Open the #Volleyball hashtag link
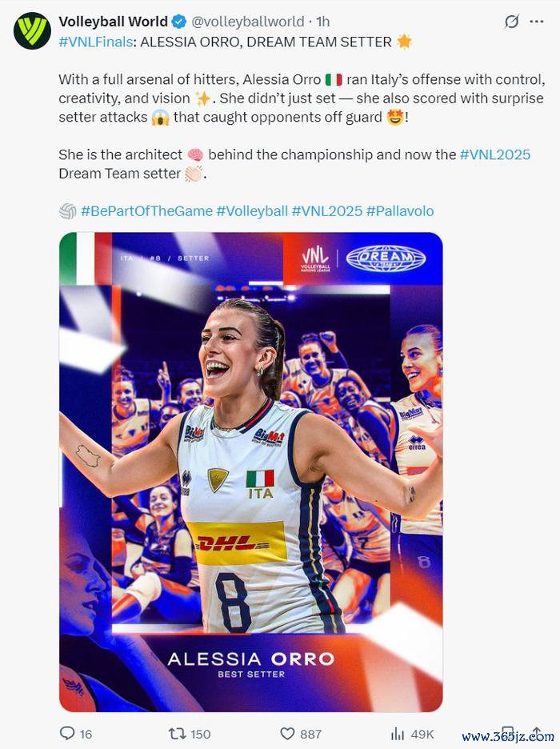Viewport: 560px width, 749px height. pos(252,211)
